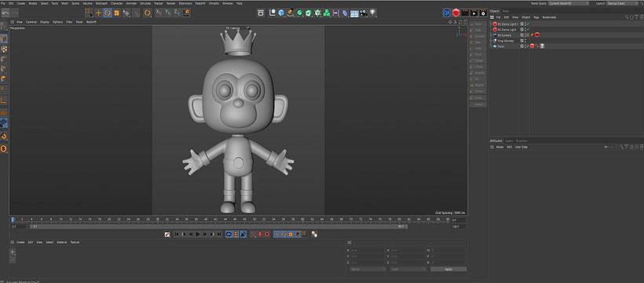Add a Floor grid object
The width and height of the screenshot is (644, 283).
[354, 13]
